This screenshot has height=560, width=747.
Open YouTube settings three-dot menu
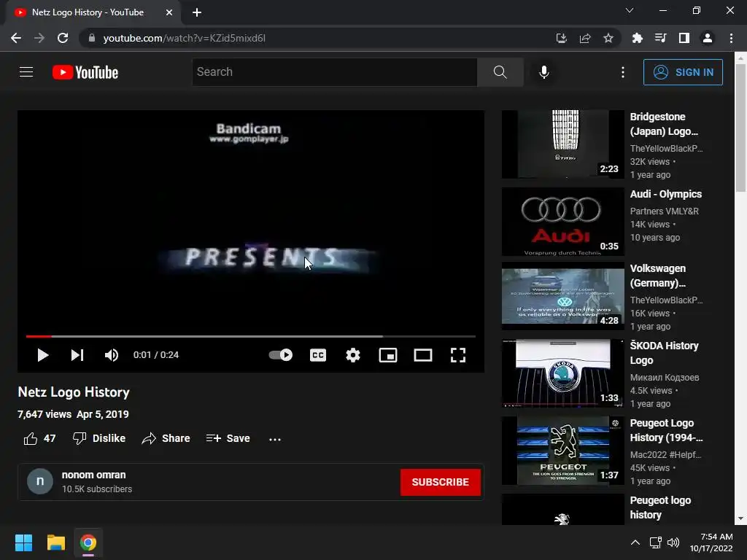point(623,72)
